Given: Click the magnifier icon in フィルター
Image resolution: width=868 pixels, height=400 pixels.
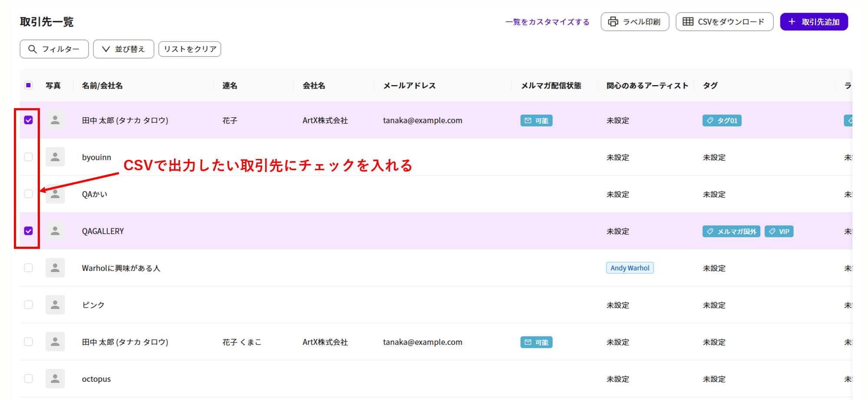Looking at the screenshot, I should pyautogui.click(x=33, y=49).
